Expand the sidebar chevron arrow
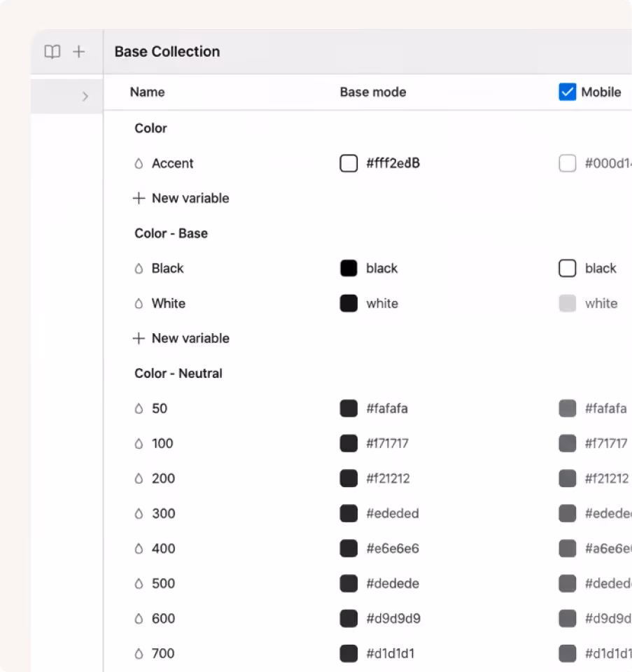 click(85, 96)
